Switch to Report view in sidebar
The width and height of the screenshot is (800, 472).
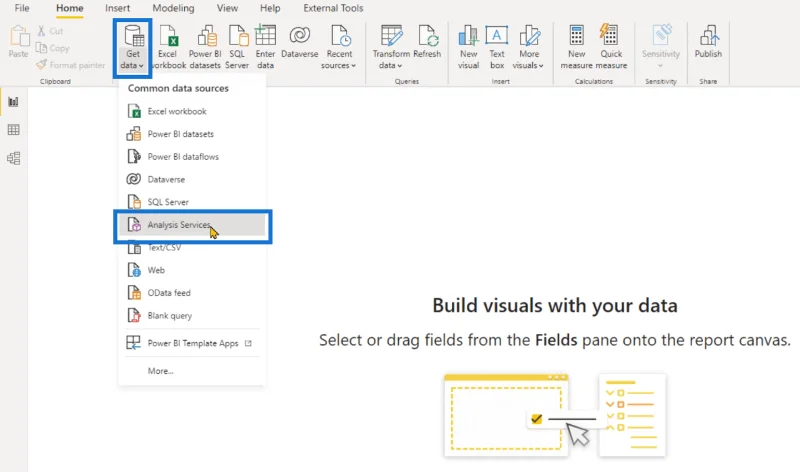click(14, 102)
